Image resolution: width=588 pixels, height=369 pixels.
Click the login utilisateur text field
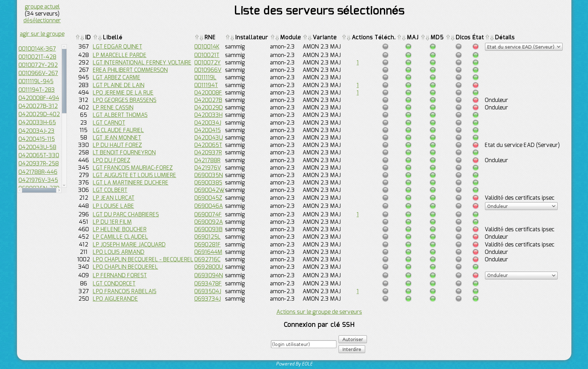point(303,344)
